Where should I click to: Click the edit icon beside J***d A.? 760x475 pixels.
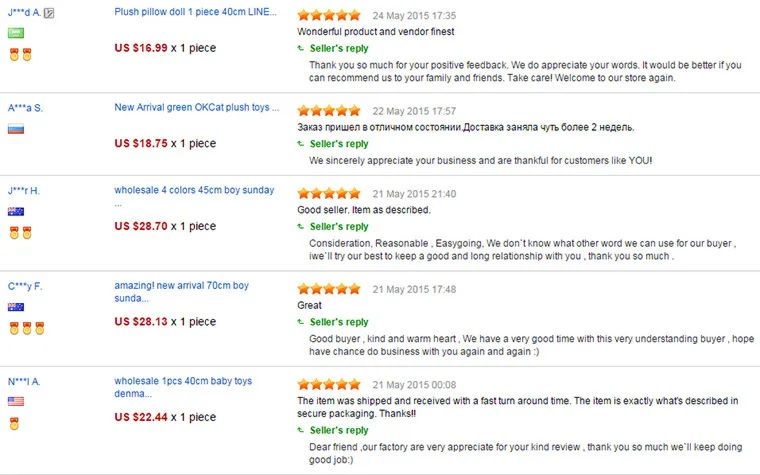pos(50,13)
